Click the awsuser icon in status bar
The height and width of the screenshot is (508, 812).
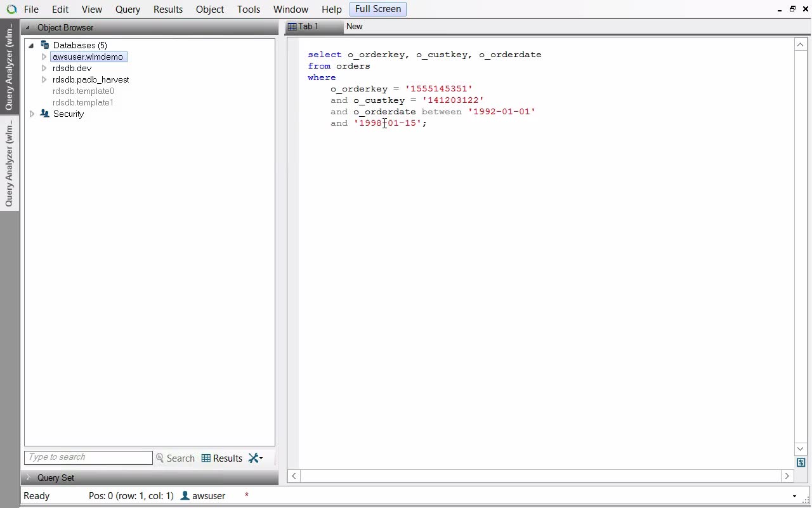click(x=185, y=496)
